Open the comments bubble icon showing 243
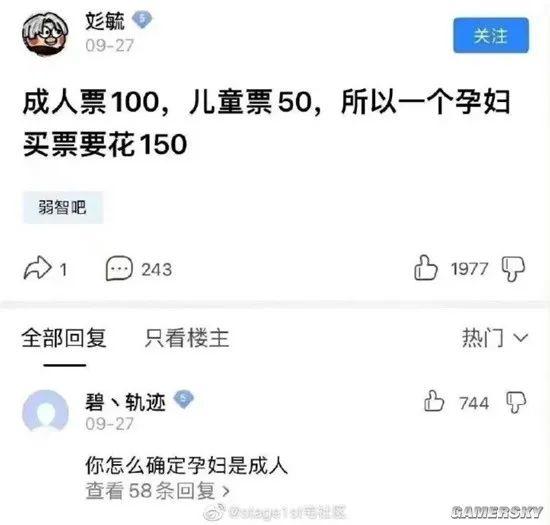 (119, 269)
